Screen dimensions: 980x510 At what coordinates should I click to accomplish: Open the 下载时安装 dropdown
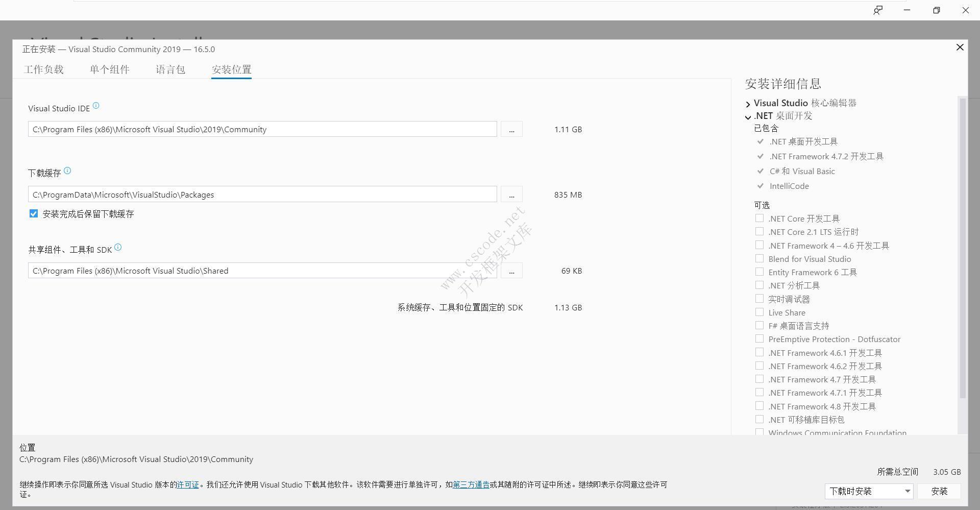point(869,491)
